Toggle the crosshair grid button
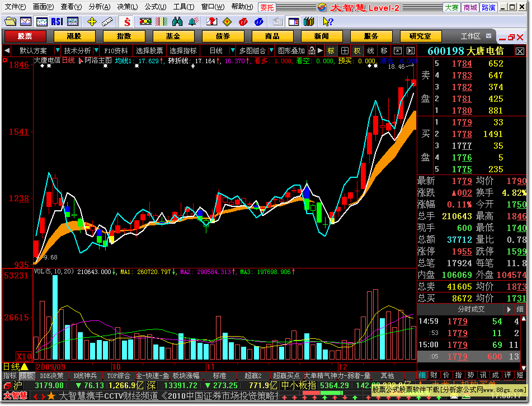 345,51
